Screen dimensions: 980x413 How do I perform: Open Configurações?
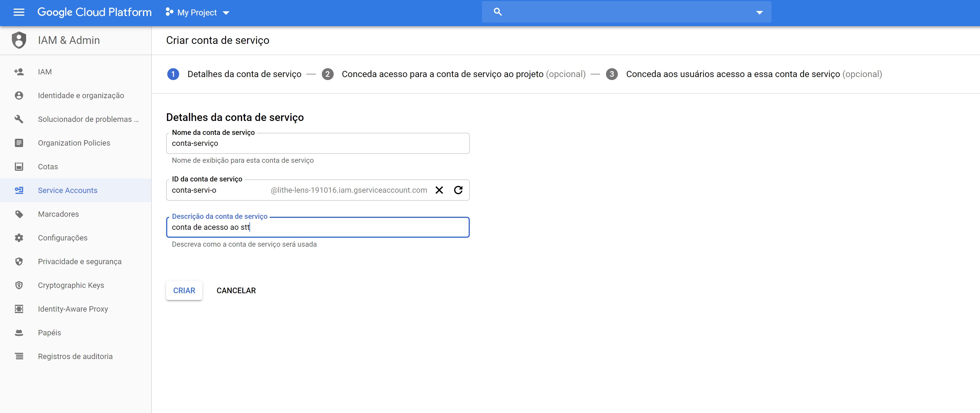pyautogui.click(x=76, y=238)
